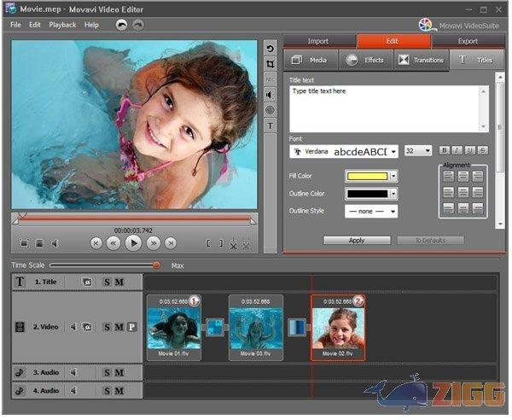This screenshot has height=420, width=512.
Task: Jump to the end of the clip
Action: click(170, 243)
